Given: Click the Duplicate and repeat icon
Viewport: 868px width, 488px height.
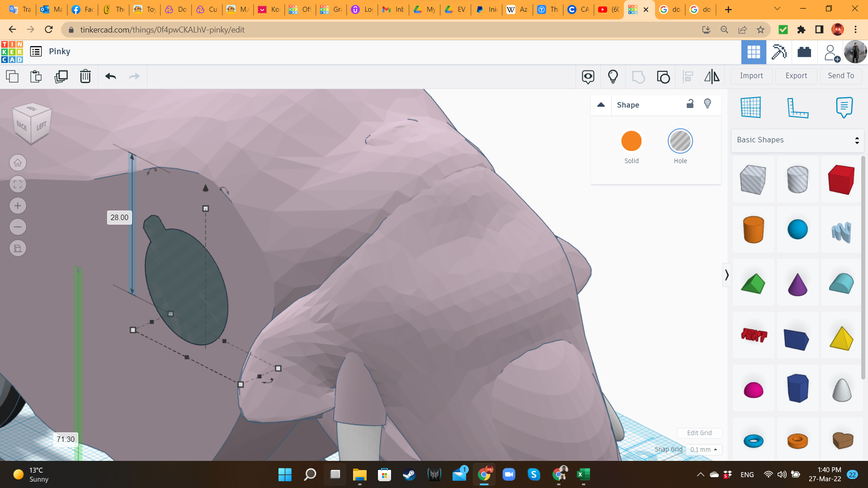Looking at the screenshot, I should pos(61,76).
